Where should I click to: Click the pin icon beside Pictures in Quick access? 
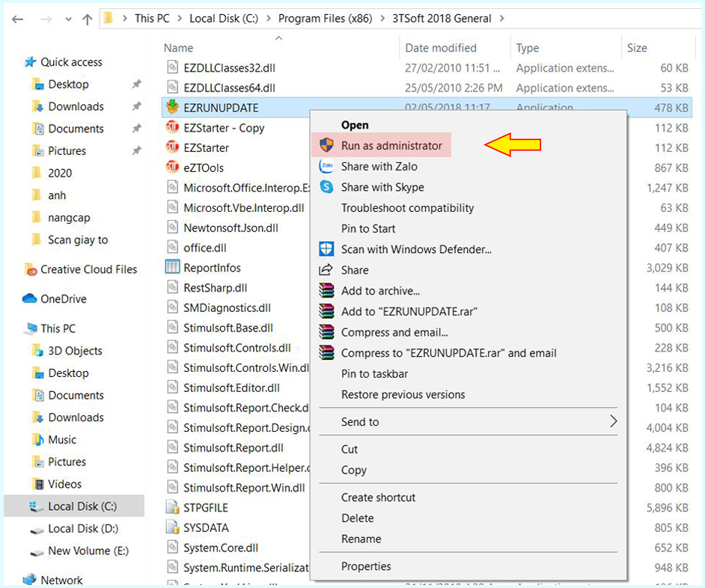tap(136, 150)
